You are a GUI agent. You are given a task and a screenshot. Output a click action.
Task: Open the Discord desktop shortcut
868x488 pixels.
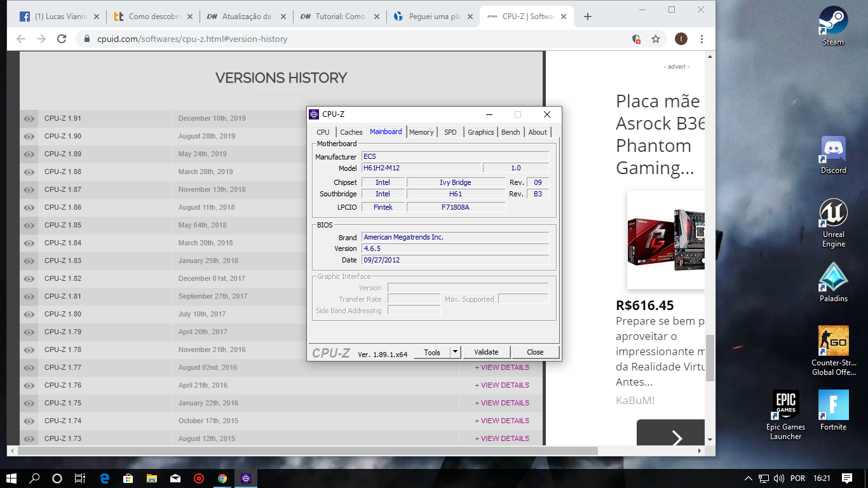click(833, 154)
